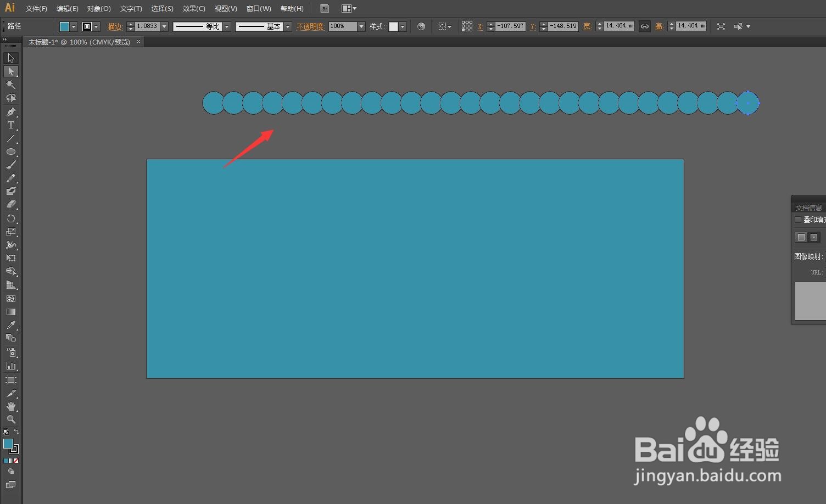826x504 pixels.
Task: Select the Gradient tool
Action: pyautogui.click(x=11, y=312)
